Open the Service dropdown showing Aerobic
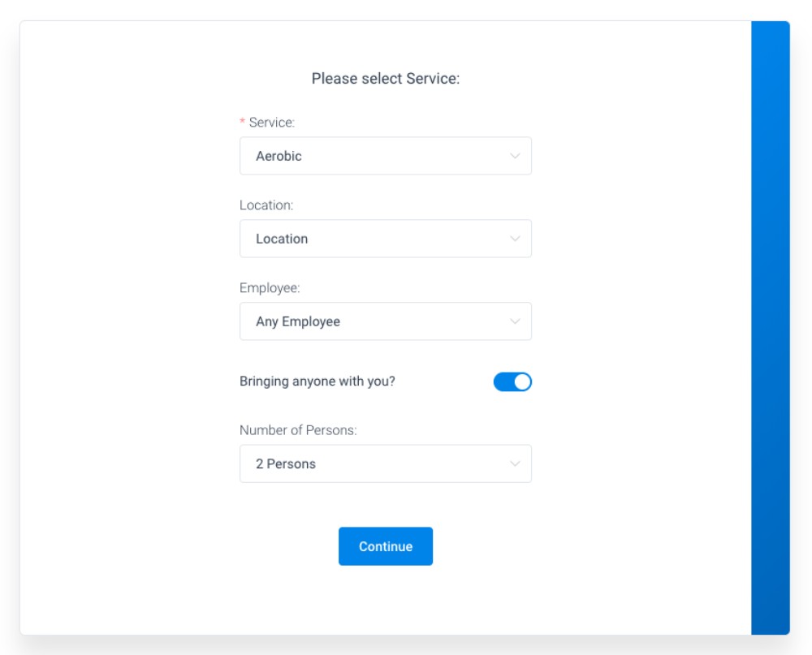Viewport: 812px width, 655px height. (385, 156)
